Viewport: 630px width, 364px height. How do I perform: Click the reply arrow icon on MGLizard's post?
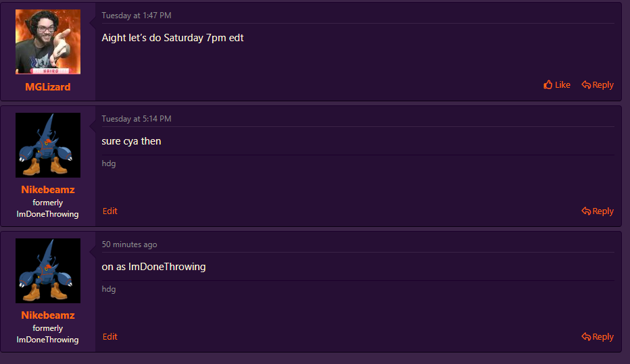pyautogui.click(x=586, y=85)
